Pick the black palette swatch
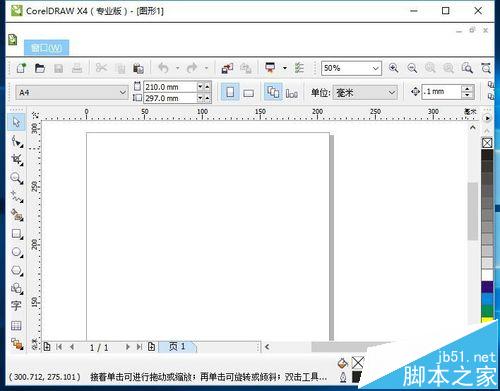 click(487, 155)
